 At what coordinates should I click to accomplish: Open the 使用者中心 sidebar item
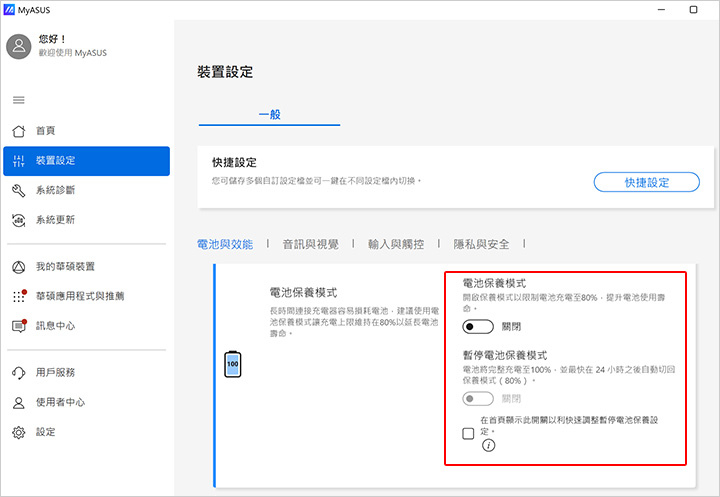click(x=86, y=403)
